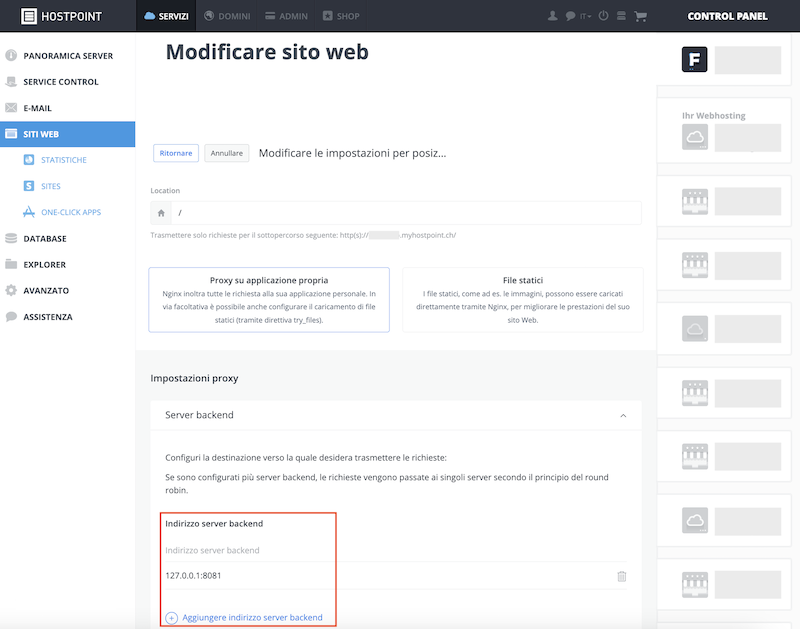Click the Statistiche chart icon
Viewport: 800px width, 629px height.
click(x=29, y=160)
